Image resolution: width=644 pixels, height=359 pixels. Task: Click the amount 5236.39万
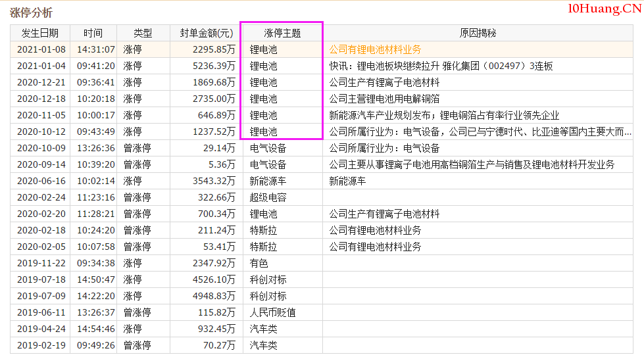[x=214, y=66]
